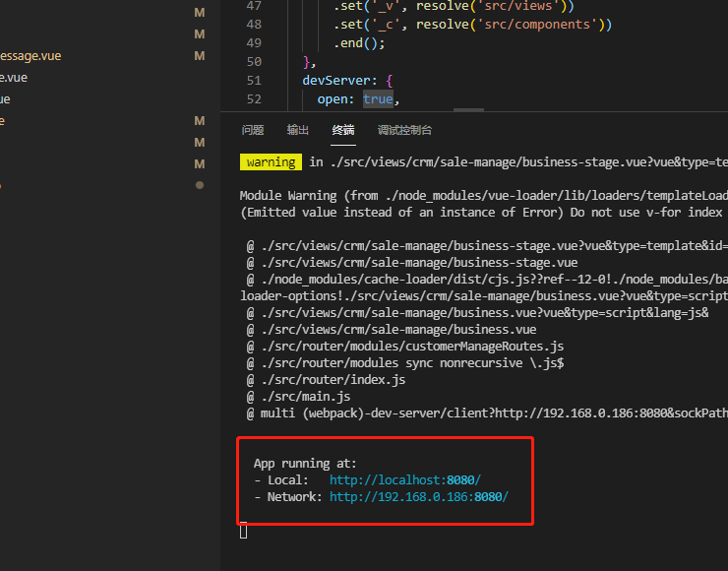
Task: Click the unsaved dot indicator in explorer
Action: 200,185
